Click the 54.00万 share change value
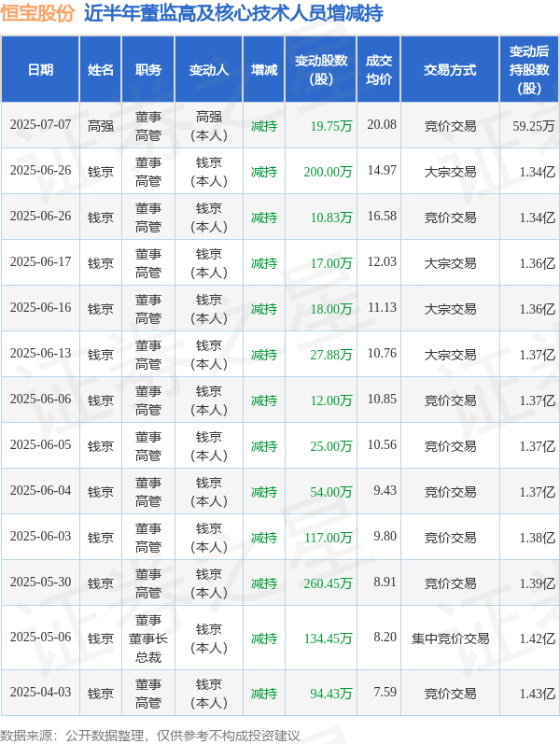The image size is (560, 744). (x=331, y=492)
